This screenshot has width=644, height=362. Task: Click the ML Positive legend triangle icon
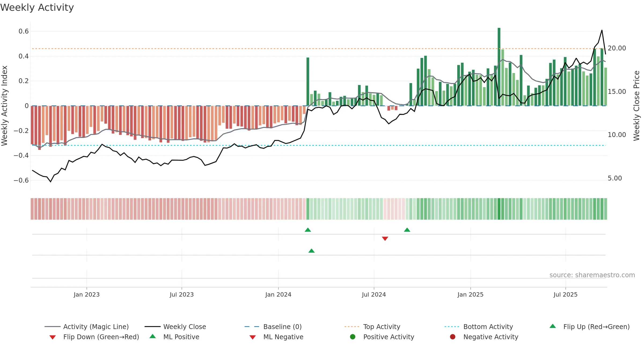(x=153, y=336)
